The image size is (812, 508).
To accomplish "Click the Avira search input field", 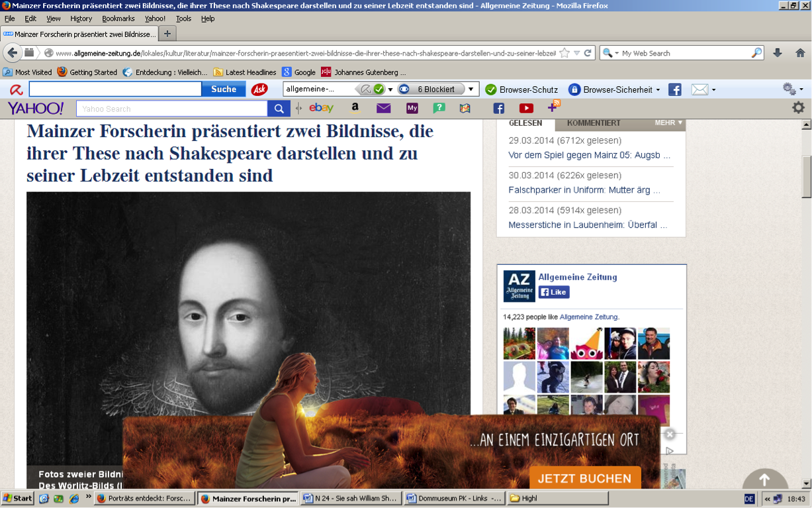I will pos(115,89).
